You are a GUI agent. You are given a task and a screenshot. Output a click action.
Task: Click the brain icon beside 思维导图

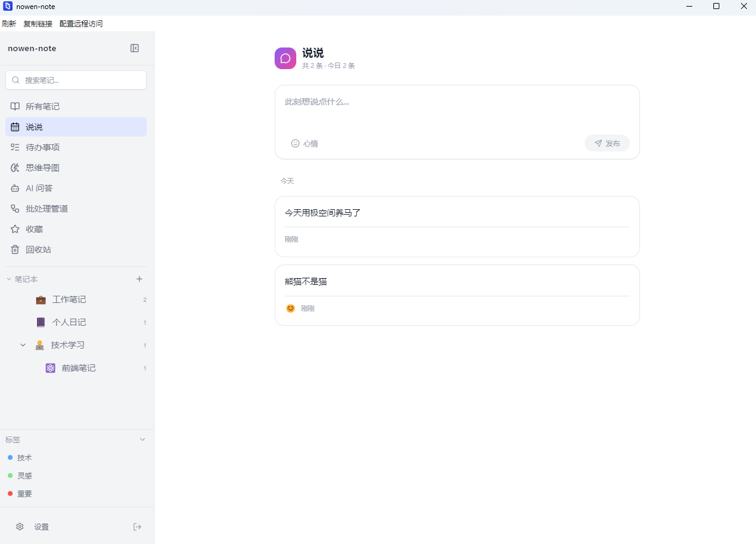pyautogui.click(x=15, y=168)
